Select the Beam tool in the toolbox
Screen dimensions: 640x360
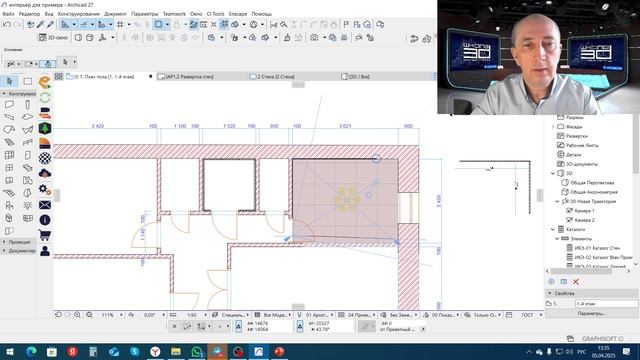click(9, 117)
